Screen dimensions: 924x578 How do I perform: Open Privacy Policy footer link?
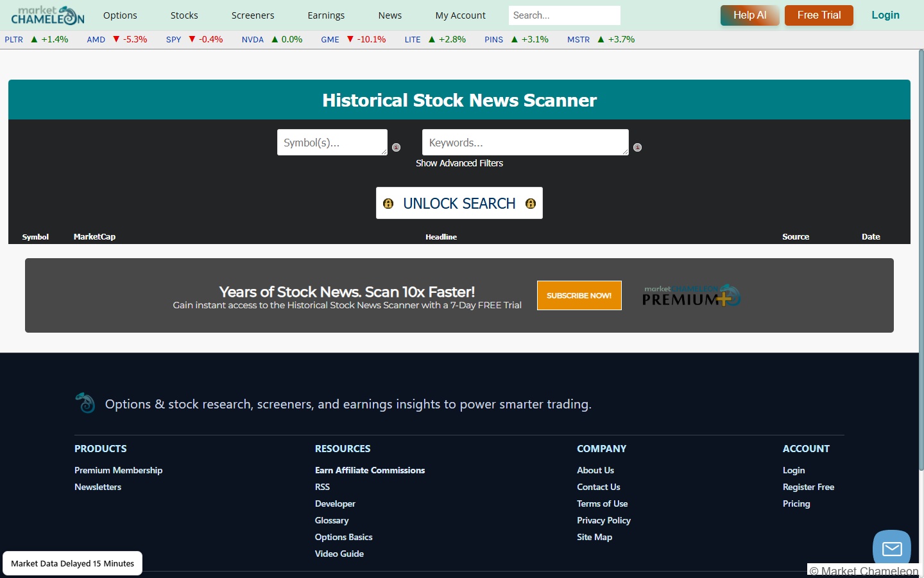(604, 520)
